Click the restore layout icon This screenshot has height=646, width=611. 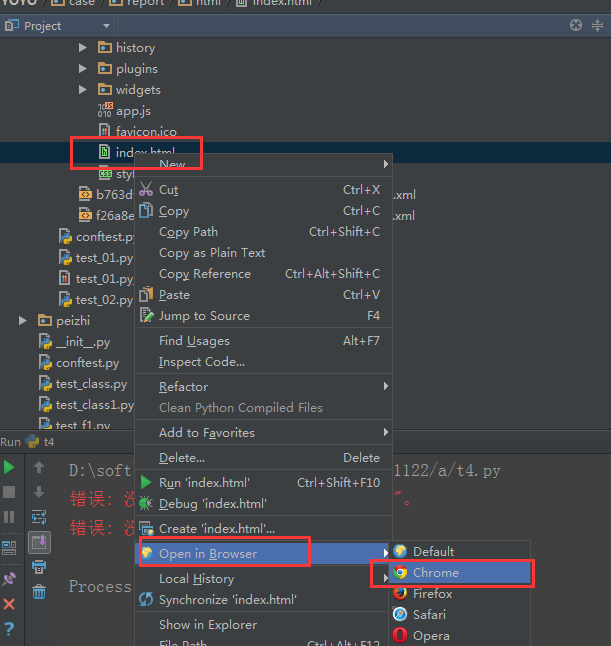9,548
